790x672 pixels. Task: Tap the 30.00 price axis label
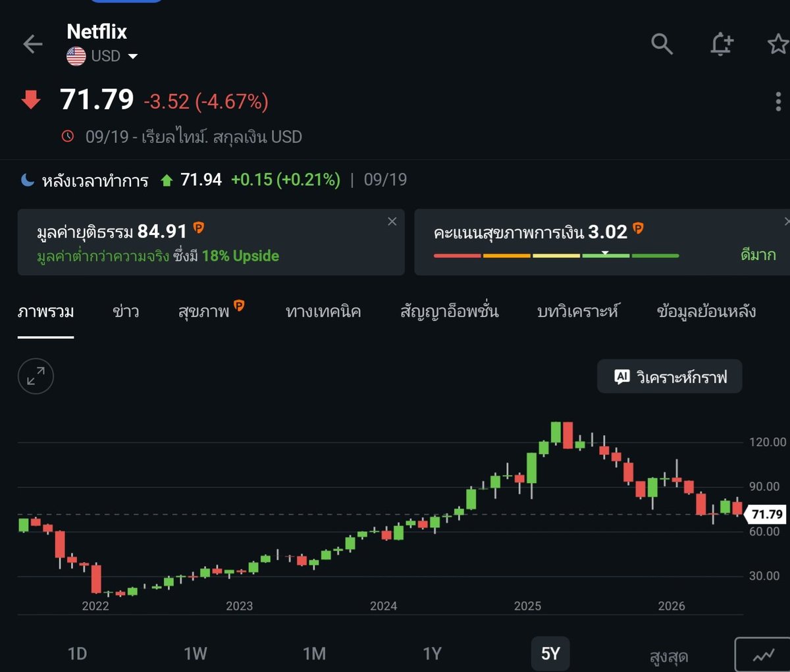point(764,576)
